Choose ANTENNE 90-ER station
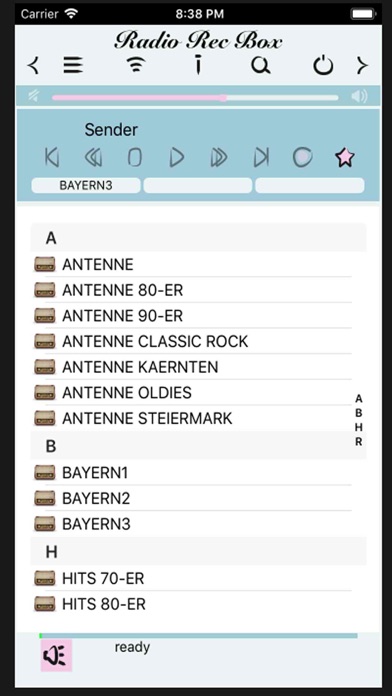Image resolution: width=392 pixels, height=696 pixels. click(198, 316)
